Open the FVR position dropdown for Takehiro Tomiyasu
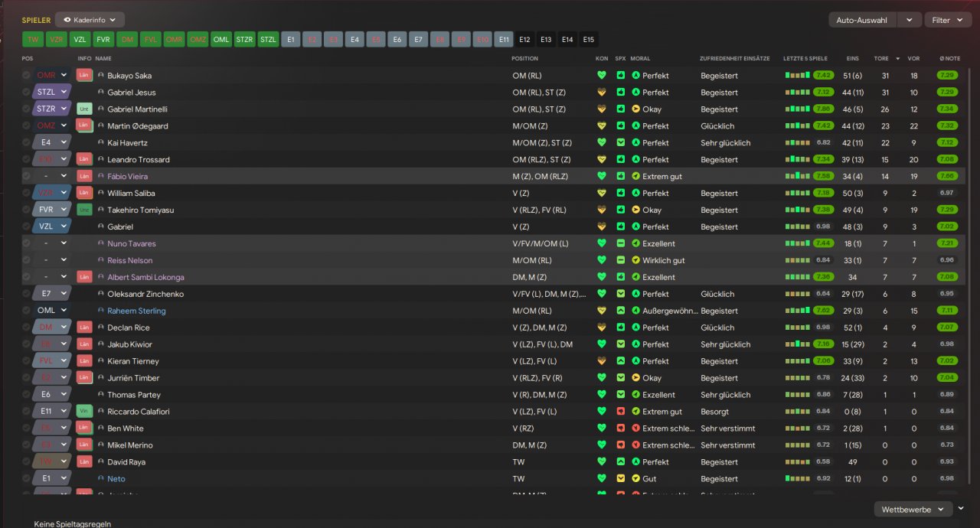Image resolution: width=980 pixels, height=528 pixels. (52, 210)
